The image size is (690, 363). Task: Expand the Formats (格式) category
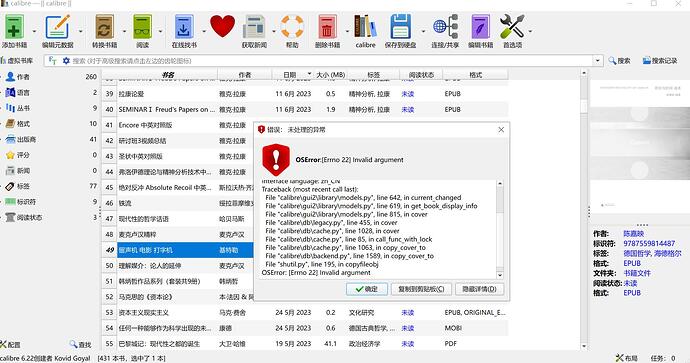coord(1,124)
